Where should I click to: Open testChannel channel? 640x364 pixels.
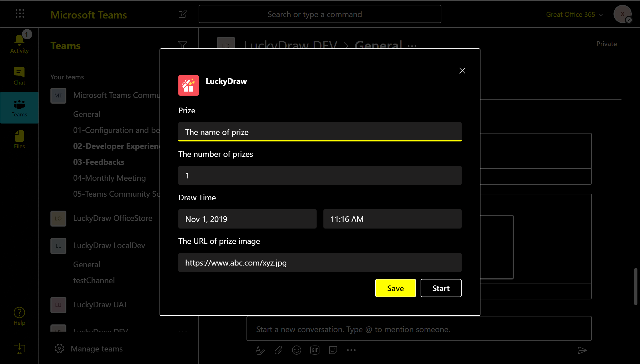coord(94,280)
